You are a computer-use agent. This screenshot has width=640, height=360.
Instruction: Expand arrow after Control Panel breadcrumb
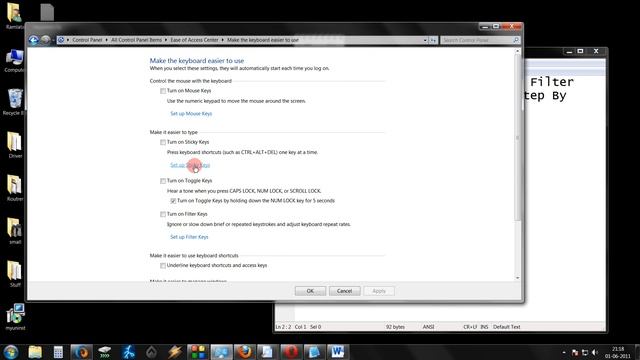[x=107, y=40]
